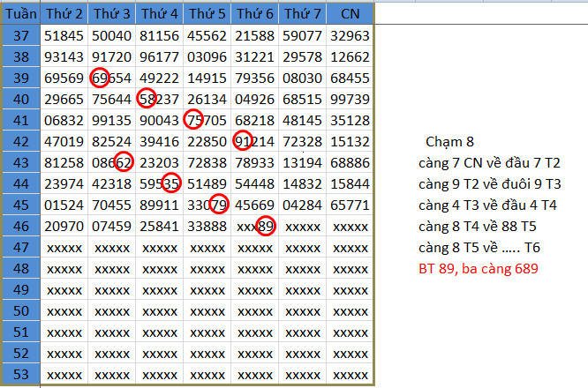Click cell with value 03096
588x388 pixels.
(x=207, y=57)
